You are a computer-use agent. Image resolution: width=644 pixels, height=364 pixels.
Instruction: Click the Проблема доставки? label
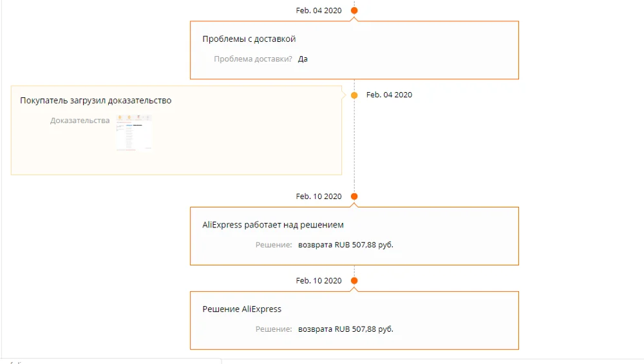pos(253,59)
